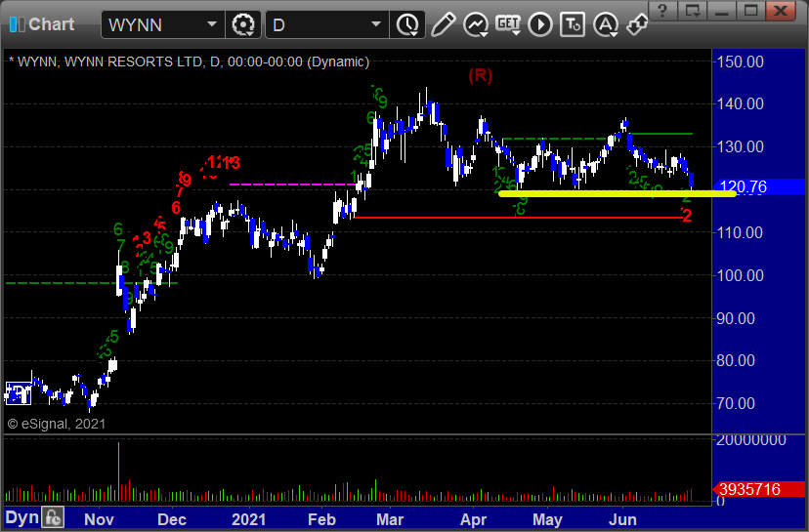The image size is (809, 532).
Task: Click the 100.00 price axis label
Action: click(x=741, y=275)
